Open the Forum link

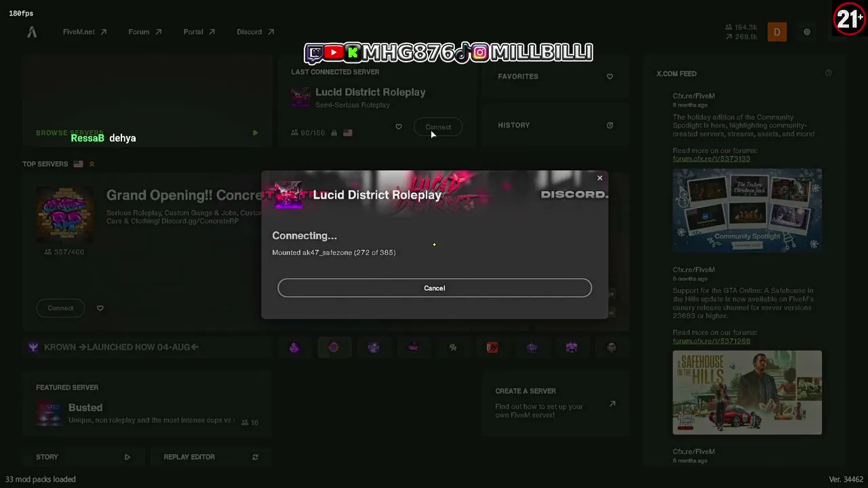(145, 32)
